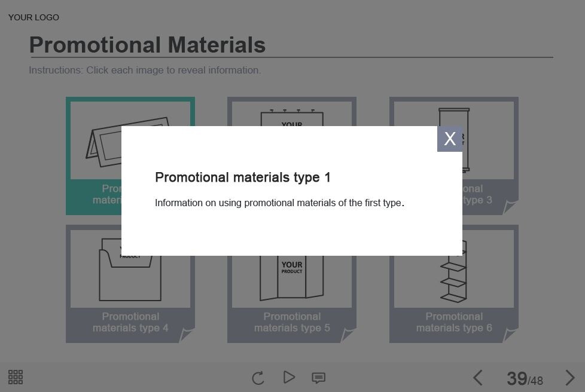The width and height of the screenshot is (585, 392).
Task: Click the page curl corner on type 6 card
Action: point(510,335)
